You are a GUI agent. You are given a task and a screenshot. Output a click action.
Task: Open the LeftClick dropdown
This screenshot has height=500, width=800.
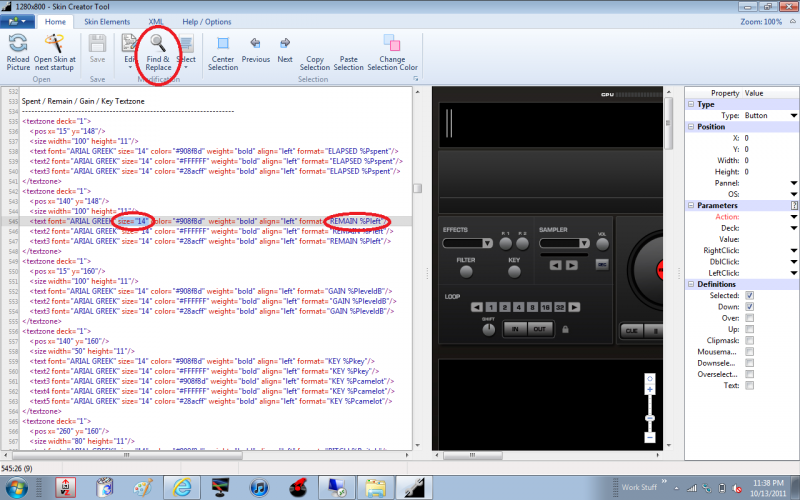tap(793, 273)
